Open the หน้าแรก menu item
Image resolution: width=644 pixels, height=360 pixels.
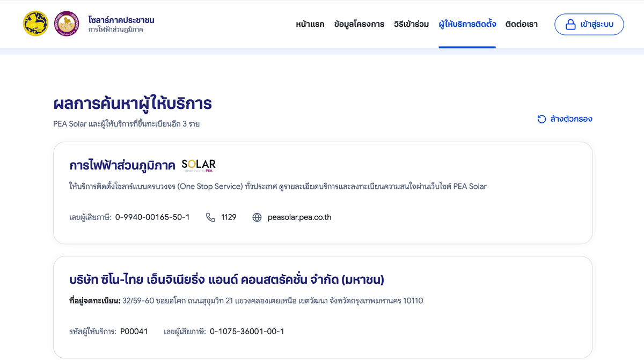310,24
